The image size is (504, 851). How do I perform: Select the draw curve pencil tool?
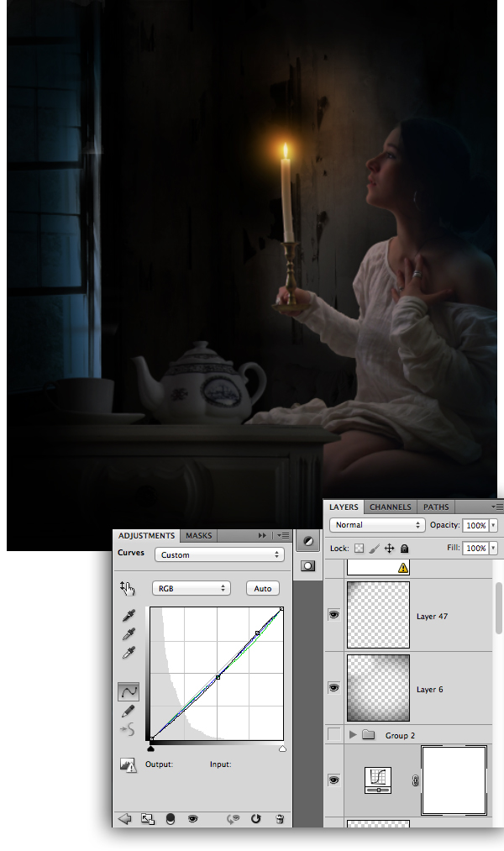pyautogui.click(x=129, y=711)
